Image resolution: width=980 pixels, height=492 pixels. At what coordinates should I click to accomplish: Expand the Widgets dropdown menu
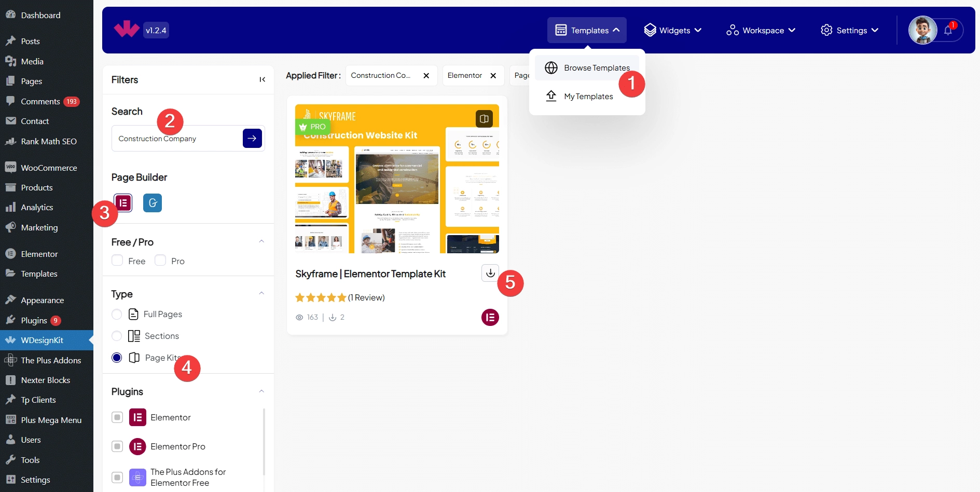coord(672,31)
